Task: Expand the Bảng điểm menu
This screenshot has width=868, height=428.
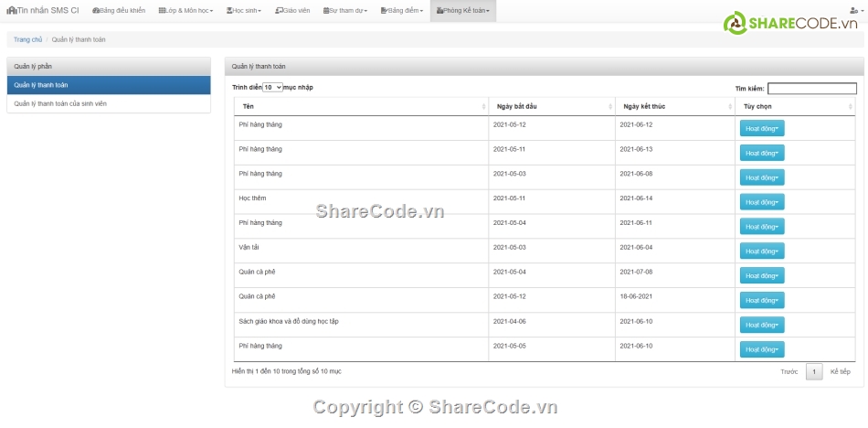Action: click(x=401, y=11)
